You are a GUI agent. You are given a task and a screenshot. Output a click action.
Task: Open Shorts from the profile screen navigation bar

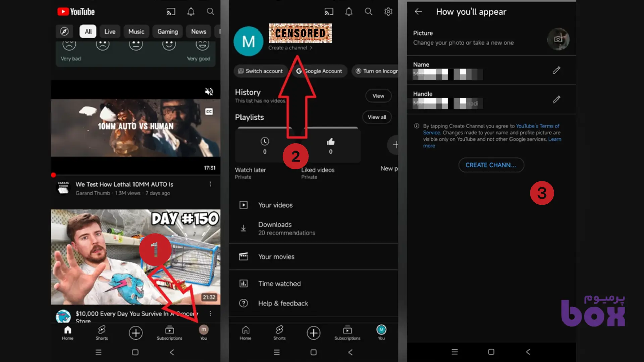click(280, 333)
